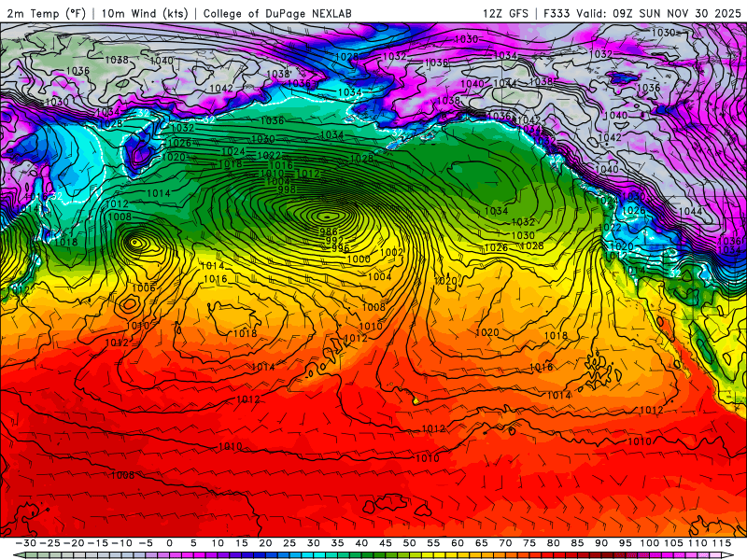Click the 1002 isobar label

[x=391, y=252]
